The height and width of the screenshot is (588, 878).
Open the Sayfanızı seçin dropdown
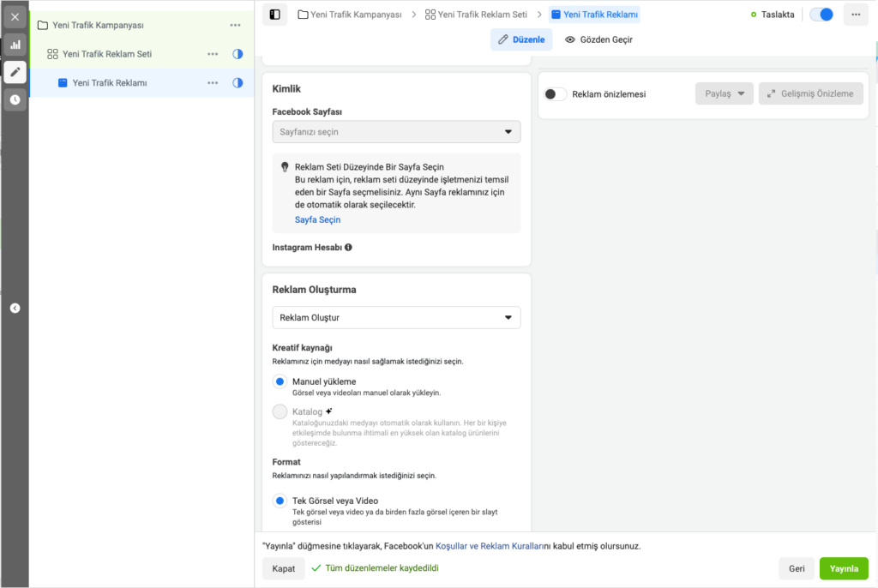(396, 132)
